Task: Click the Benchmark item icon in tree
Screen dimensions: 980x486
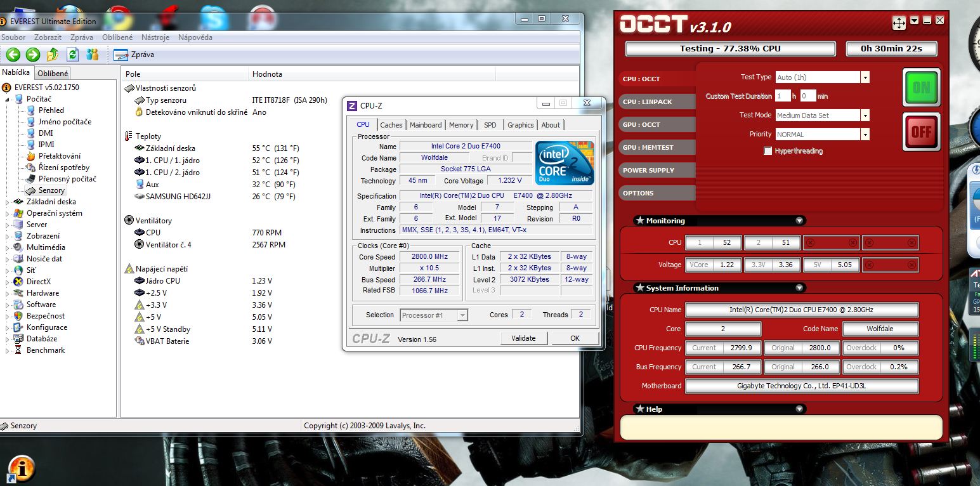Action: [x=18, y=350]
